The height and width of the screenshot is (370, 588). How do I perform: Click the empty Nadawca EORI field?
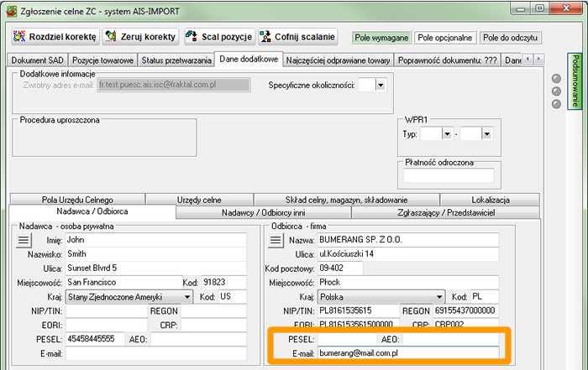coord(107,325)
